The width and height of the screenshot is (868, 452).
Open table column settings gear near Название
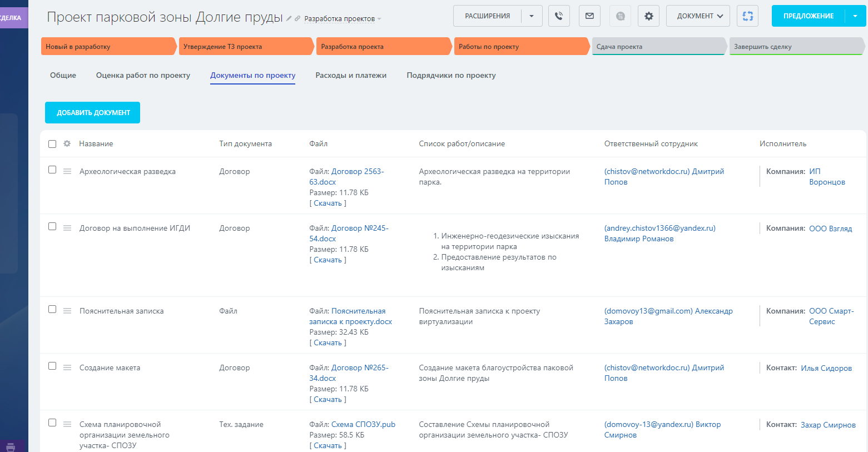click(67, 143)
